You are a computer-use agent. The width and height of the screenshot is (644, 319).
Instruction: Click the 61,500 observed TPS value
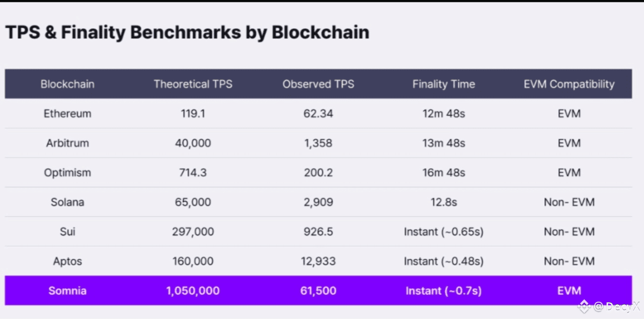318,291
